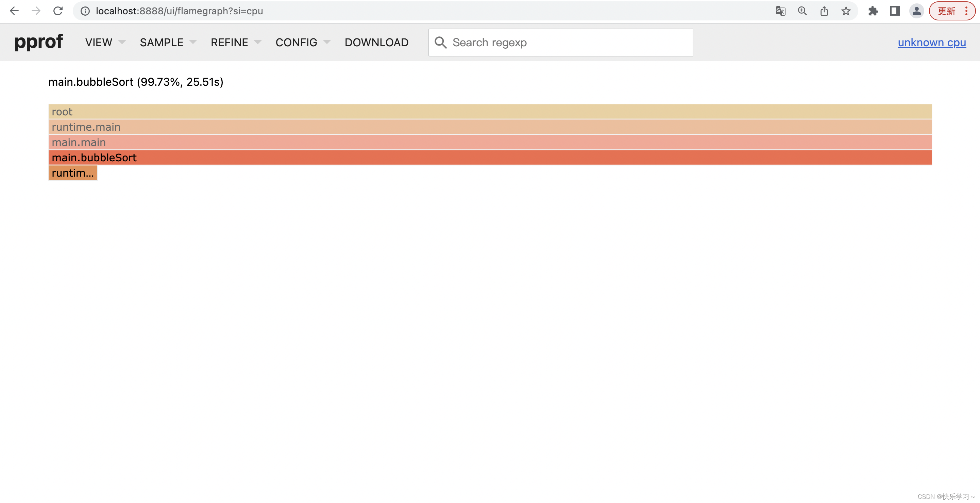Bookmark this page with star icon
980x503 pixels.
pyautogui.click(x=846, y=11)
